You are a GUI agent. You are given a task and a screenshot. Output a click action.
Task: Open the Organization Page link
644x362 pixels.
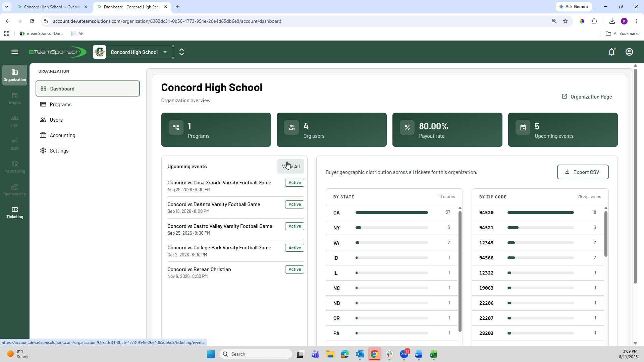pos(587,97)
